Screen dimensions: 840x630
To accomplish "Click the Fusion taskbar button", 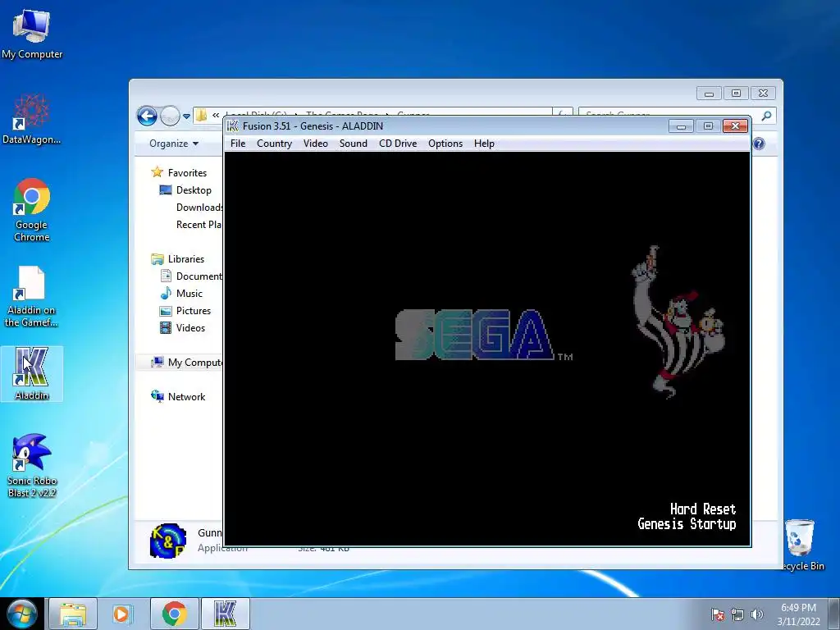I will 225,614.
